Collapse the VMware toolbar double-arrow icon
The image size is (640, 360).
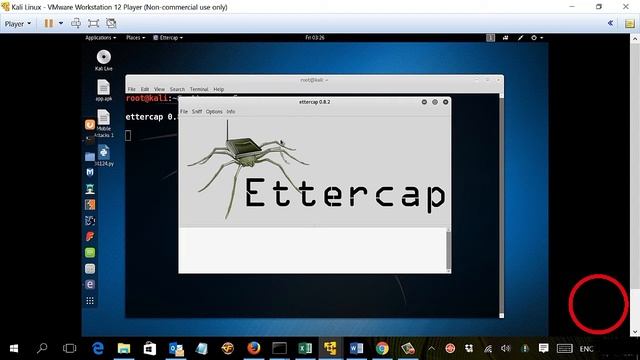click(x=611, y=23)
